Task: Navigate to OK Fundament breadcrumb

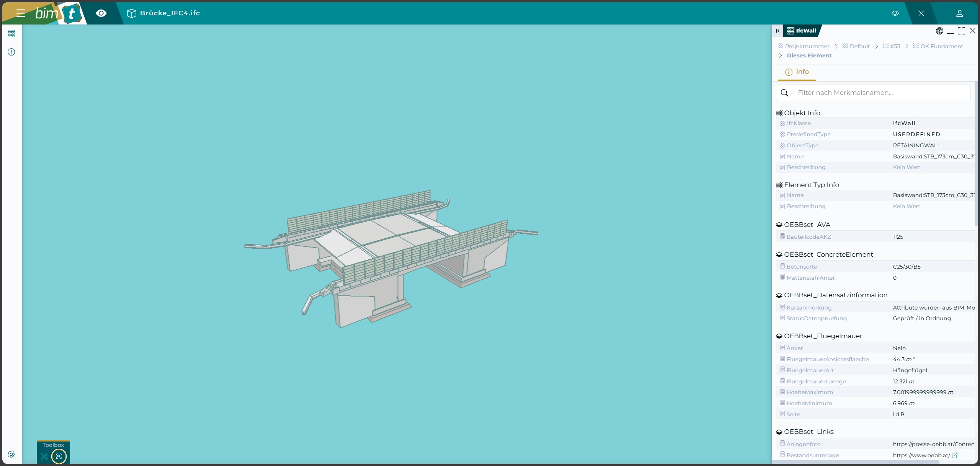Action: pos(941,46)
